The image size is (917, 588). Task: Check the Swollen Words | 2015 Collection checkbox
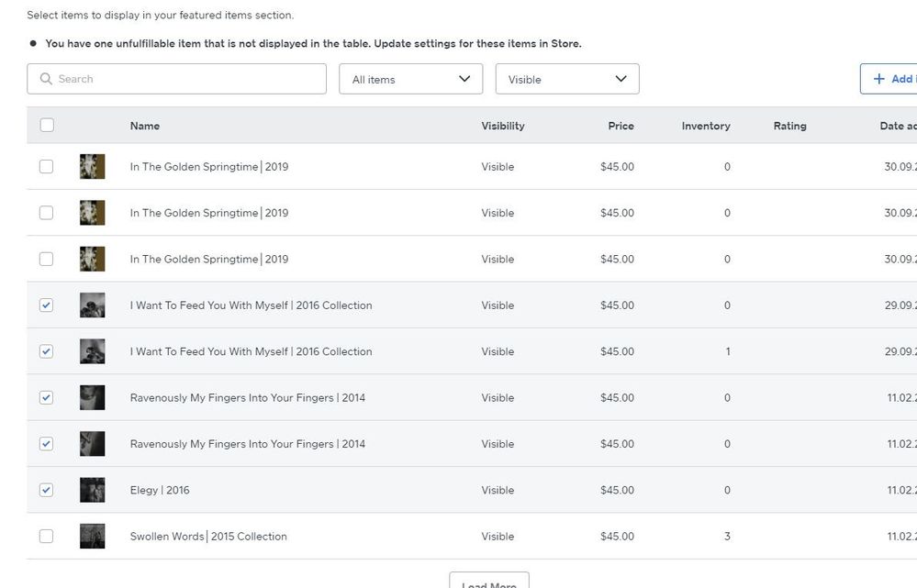click(x=47, y=536)
